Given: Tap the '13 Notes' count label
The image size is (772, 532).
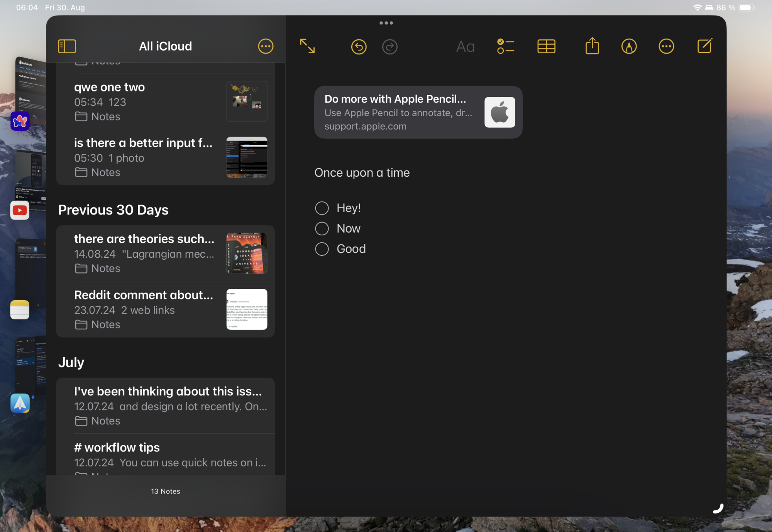Looking at the screenshot, I should 165,491.
